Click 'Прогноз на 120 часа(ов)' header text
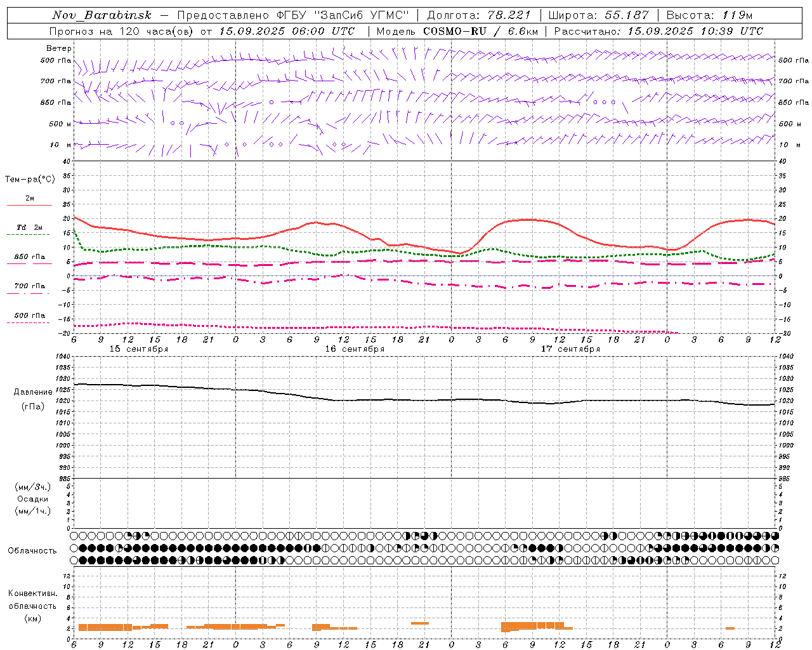This screenshot has width=812, height=650. click(122, 31)
